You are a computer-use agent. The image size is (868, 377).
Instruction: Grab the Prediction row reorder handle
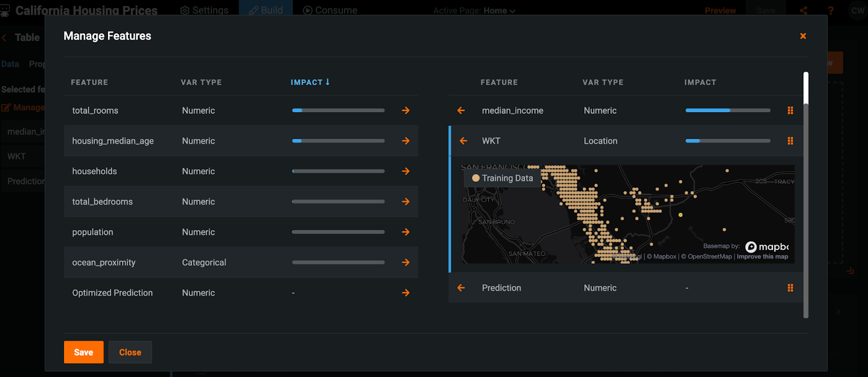[x=790, y=287]
